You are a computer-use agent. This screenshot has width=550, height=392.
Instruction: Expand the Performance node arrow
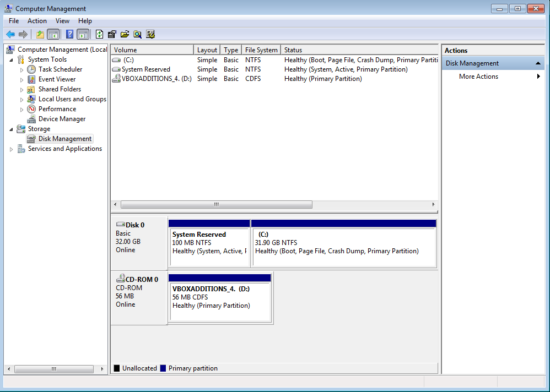pyautogui.click(x=21, y=110)
